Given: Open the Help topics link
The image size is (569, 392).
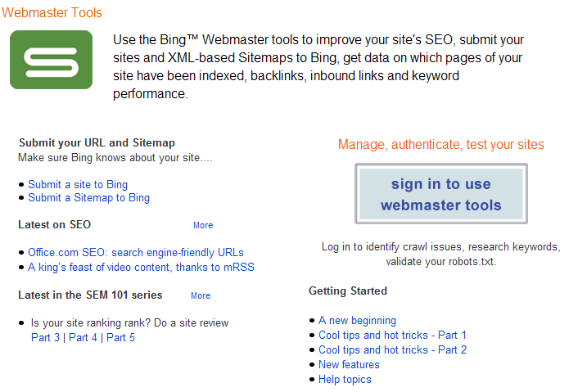Looking at the screenshot, I should coord(345,379).
